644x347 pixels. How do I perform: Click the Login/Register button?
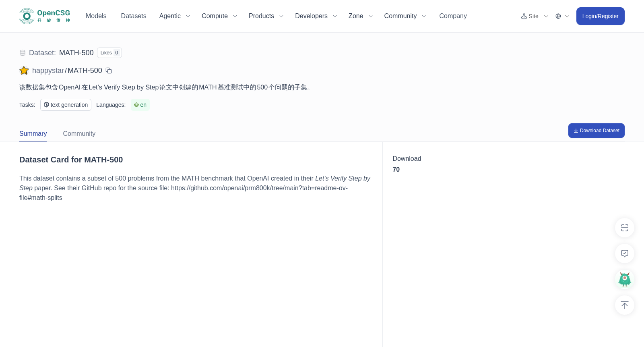tap(600, 16)
